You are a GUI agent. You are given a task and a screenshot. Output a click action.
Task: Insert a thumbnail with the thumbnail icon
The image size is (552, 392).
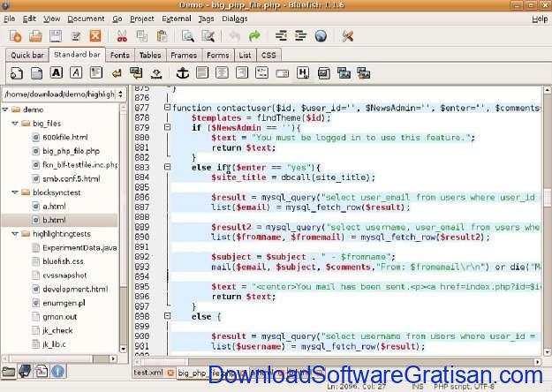coord(344,73)
